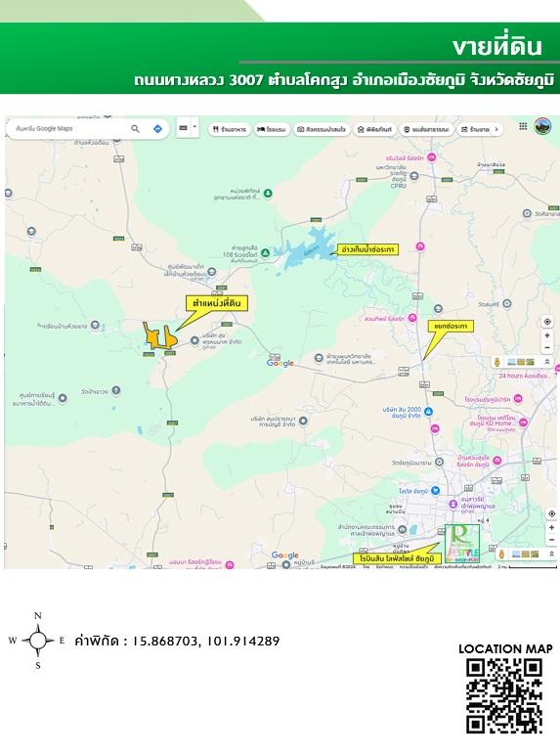This screenshot has width=560, height=754.
Task: Select the โรงแรม hotels chip
Action: [272, 129]
